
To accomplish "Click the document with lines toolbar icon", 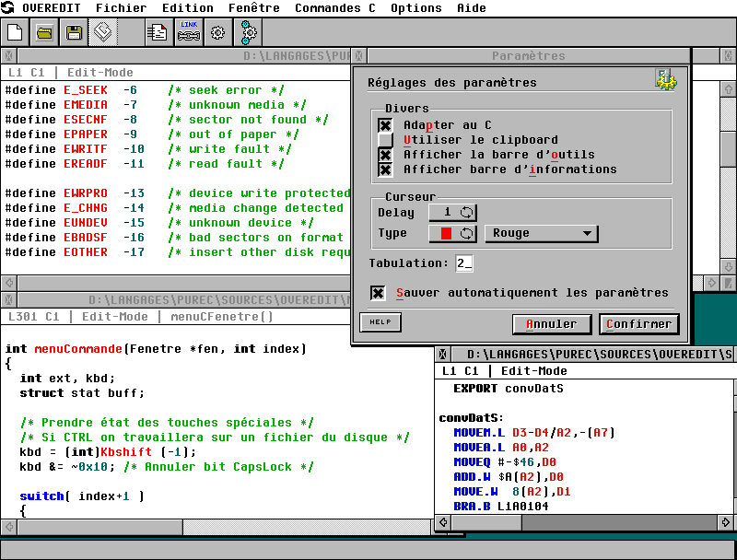I will click(x=158, y=33).
